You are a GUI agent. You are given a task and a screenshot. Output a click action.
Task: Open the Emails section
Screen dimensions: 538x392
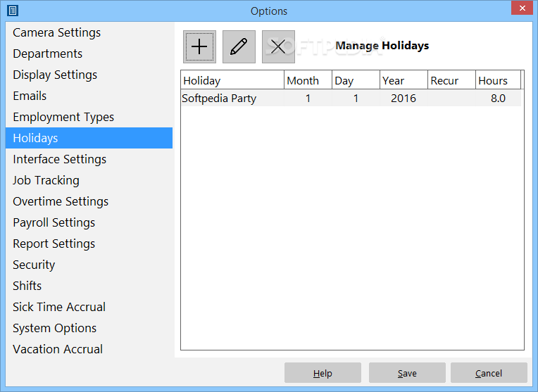89,96
